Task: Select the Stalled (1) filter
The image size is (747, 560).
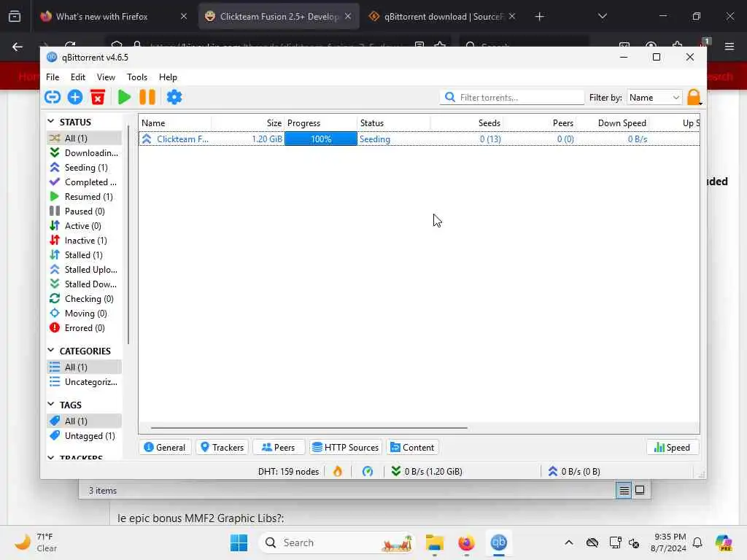Action: (85, 254)
